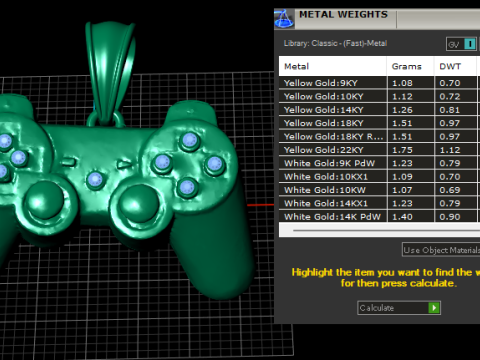
Task: Sort by Metal column header
Action: pyautogui.click(x=333, y=66)
